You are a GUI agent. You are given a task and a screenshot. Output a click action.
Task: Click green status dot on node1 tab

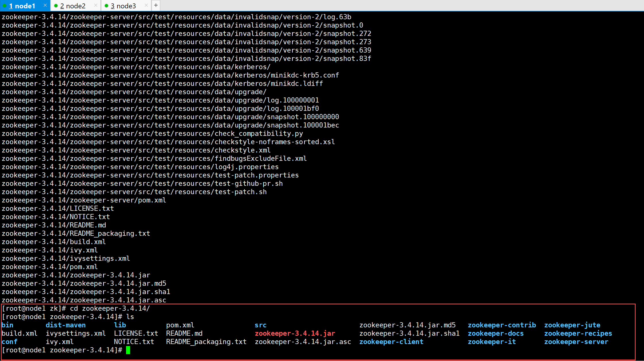[5, 6]
